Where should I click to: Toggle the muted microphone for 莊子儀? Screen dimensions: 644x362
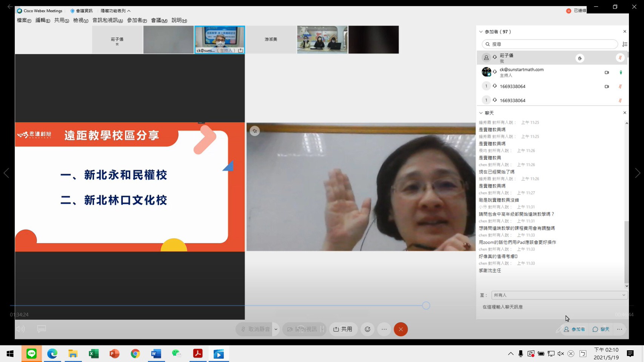click(x=620, y=58)
